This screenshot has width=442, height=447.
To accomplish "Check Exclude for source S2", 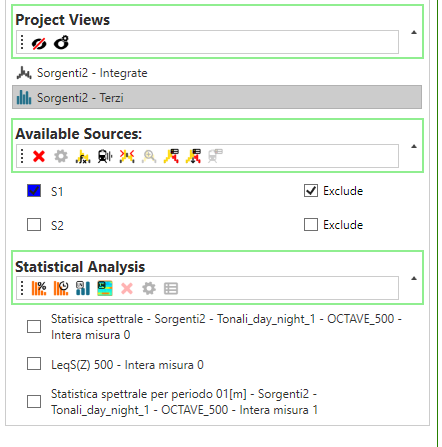I will pyautogui.click(x=311, y=224).
